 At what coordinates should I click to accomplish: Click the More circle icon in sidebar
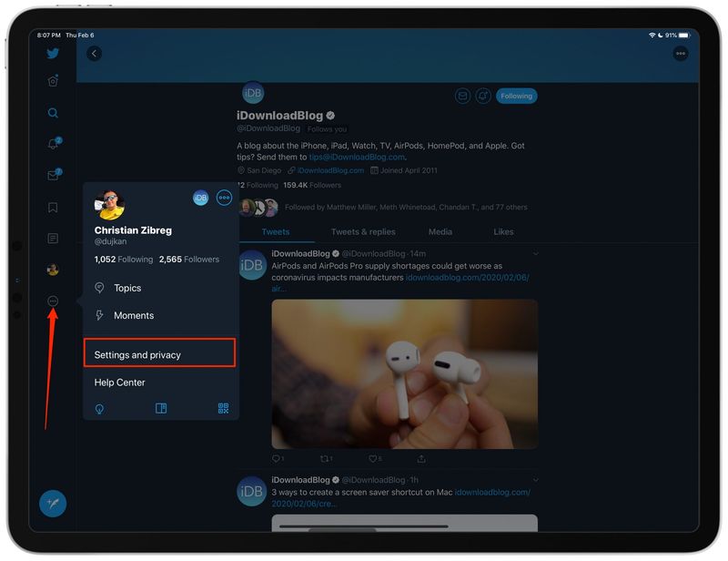coord(53,301)
